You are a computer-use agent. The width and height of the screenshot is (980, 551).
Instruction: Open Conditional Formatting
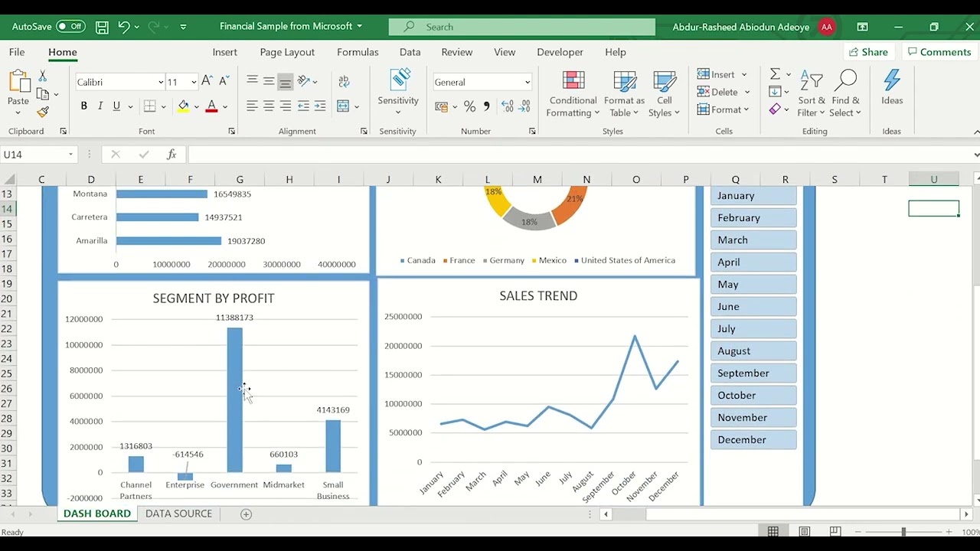tap(573, 94)
